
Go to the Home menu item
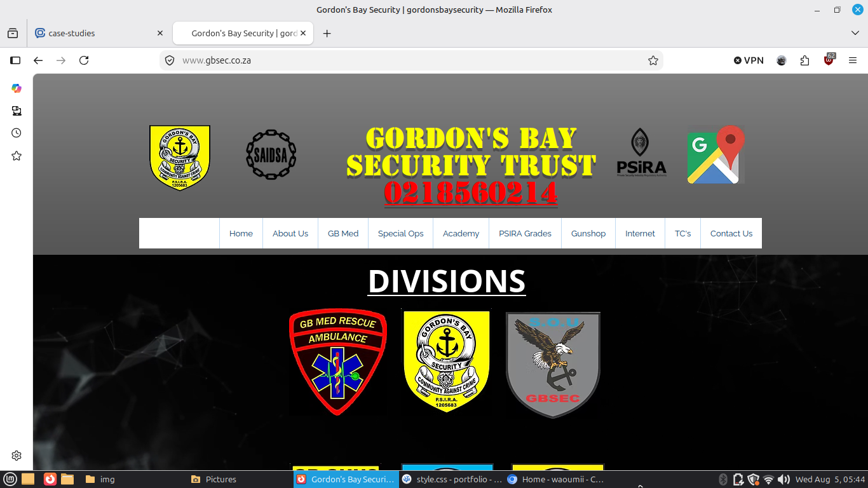click(241, 233)
